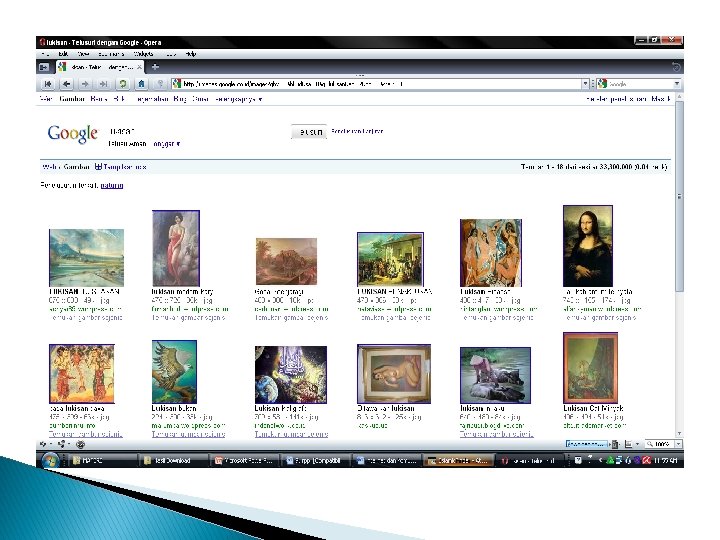This screenshot has width=720, height=540.
Task: Click the Rewind navigation button
Action: (x=48, y=84)
